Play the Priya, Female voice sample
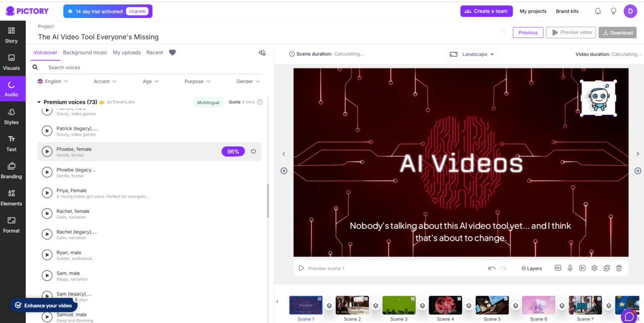The image size is (644, 323). pos(47,193)
